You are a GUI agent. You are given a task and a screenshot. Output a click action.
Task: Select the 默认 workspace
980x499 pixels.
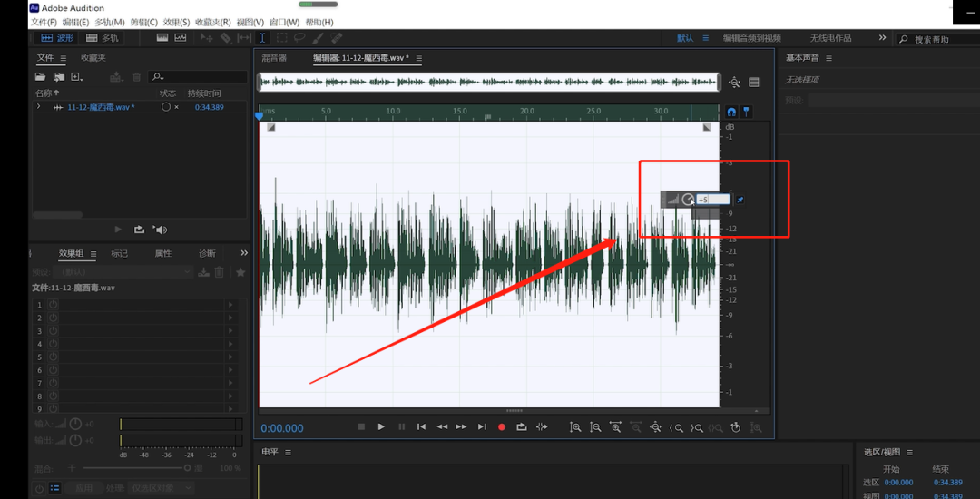pyautogui.click(x=685, y=38)
